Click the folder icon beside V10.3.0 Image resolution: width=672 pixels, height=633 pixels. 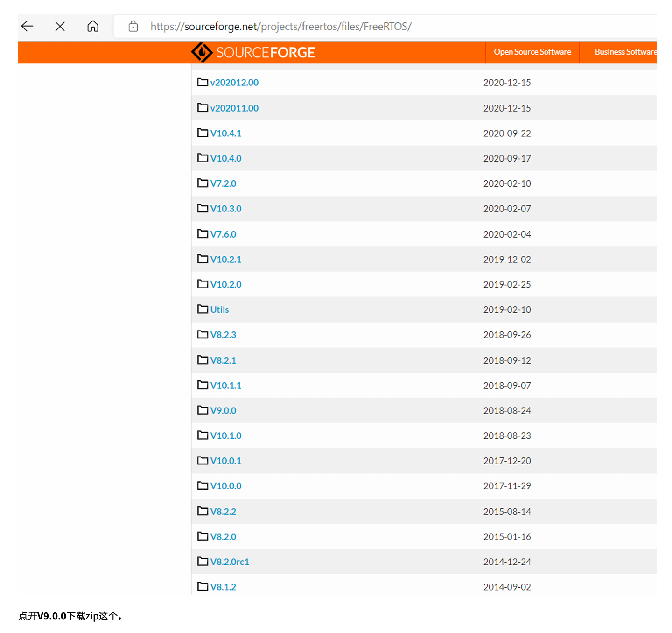[x=203, y=208]
